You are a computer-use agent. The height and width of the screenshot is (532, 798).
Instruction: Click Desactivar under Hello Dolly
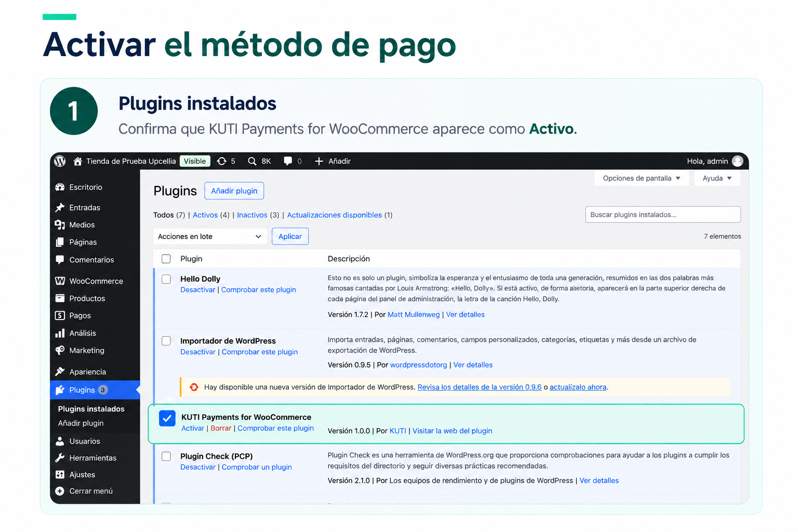click(197, 289)
